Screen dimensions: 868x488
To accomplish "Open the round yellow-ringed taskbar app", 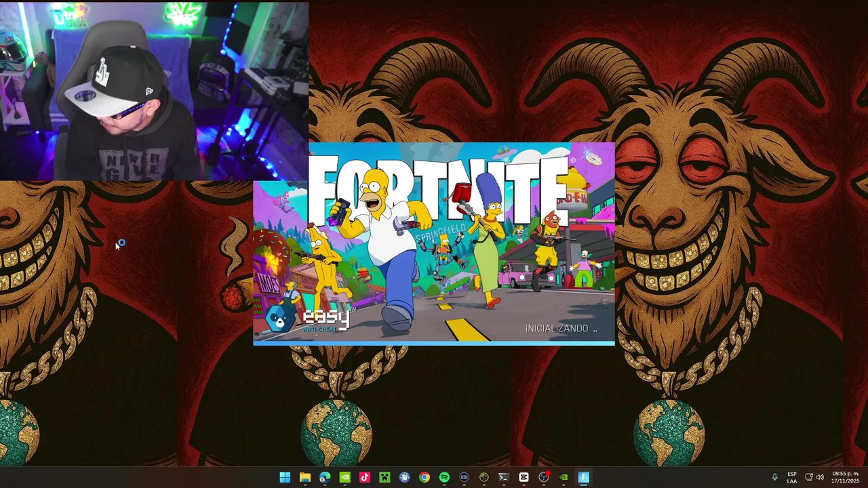I will (x=484, y=477).
